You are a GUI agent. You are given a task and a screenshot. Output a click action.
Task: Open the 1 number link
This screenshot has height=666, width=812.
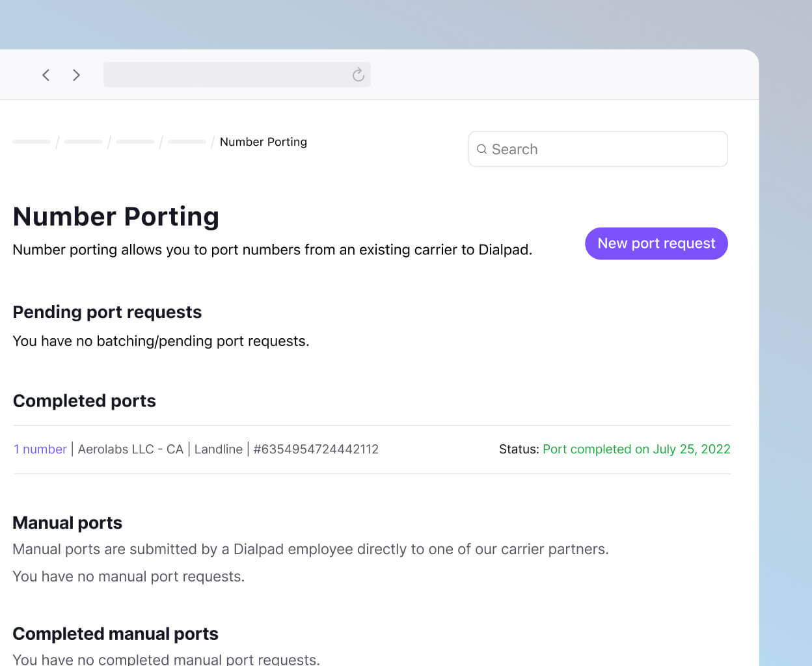tap(40, 449)
